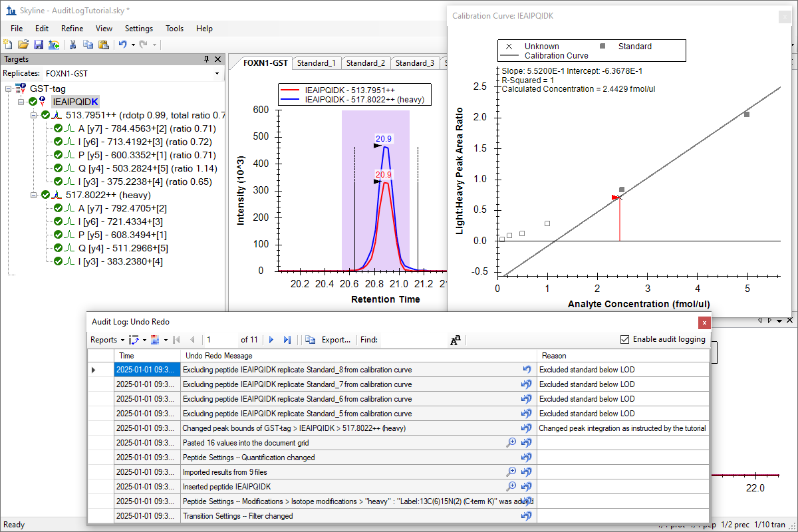Viewport: 798px width, 532px height.
Task: Undo back to changed peak bounds entry
Action: (527, 428)
